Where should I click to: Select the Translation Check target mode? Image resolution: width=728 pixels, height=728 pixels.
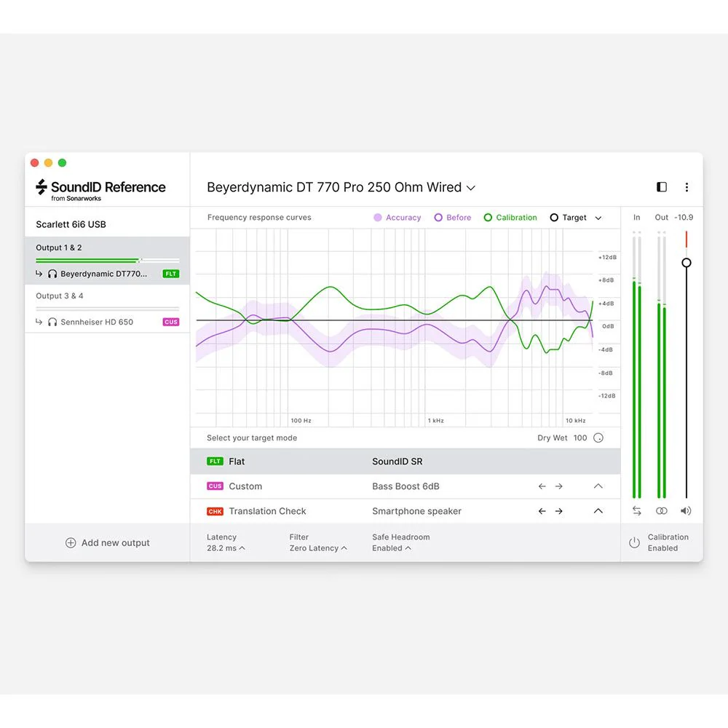click(x=405, y=511)
